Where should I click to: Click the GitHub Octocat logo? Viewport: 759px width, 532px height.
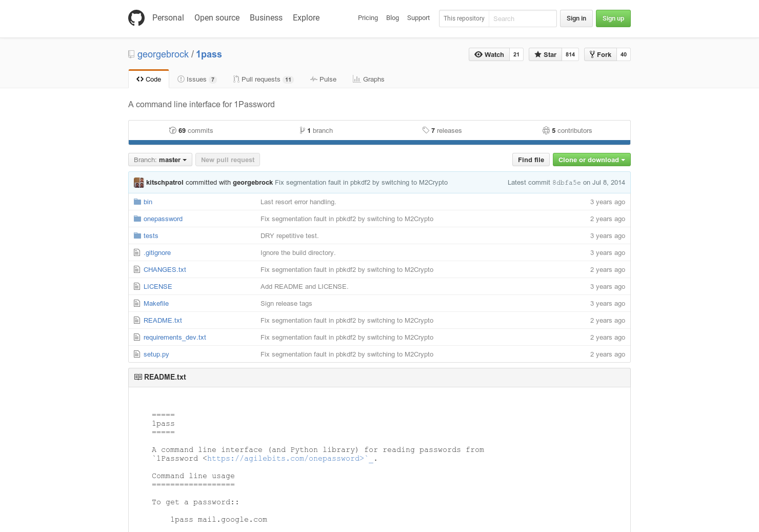[x=136, y=18]
